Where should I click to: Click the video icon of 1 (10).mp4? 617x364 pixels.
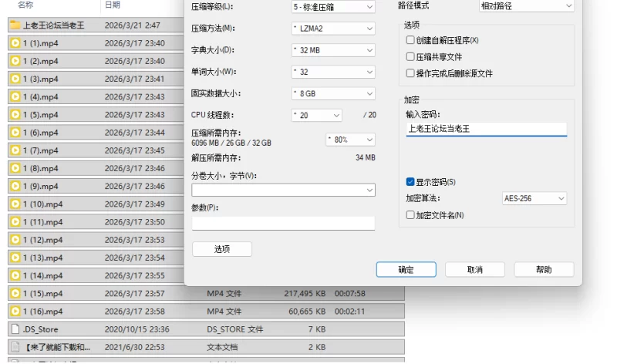pyautogui.click(x=15, y=204)
